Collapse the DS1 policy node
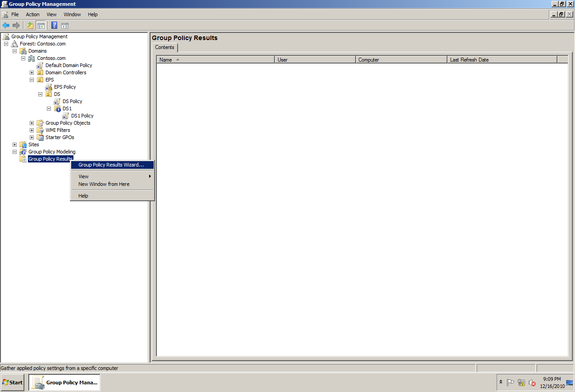Viewport: 575px width, 392px height. [x=49, y=108]
